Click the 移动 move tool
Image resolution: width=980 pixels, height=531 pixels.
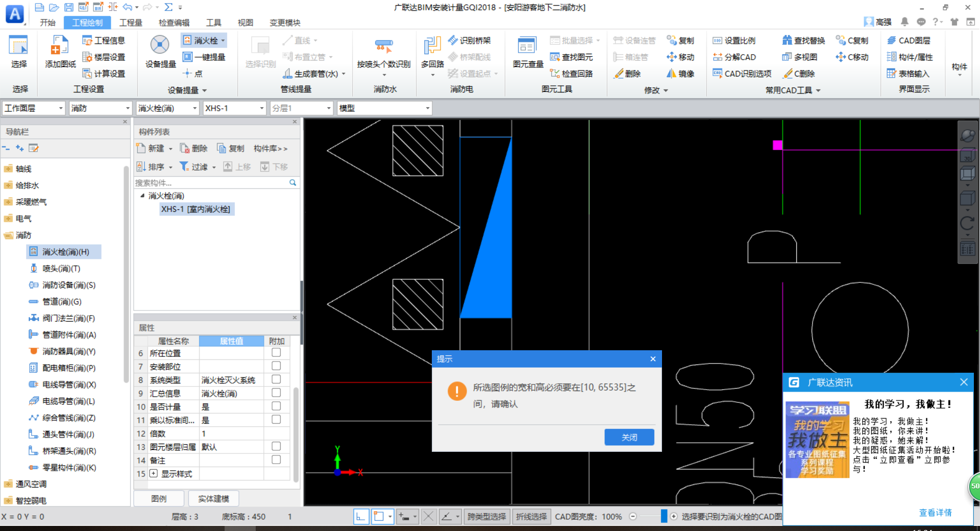click(x=680, y=57)
